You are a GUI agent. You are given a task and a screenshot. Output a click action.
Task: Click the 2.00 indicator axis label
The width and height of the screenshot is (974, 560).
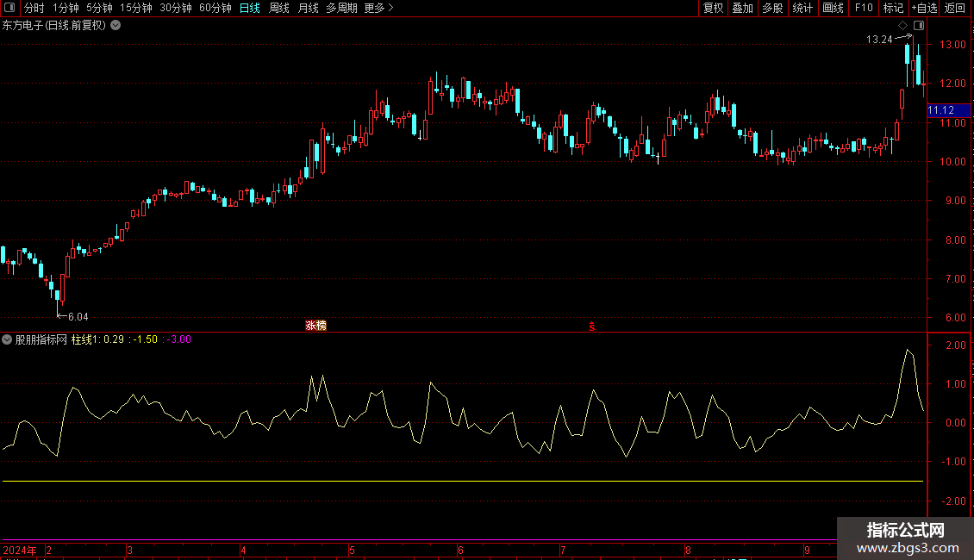(955, 345)
